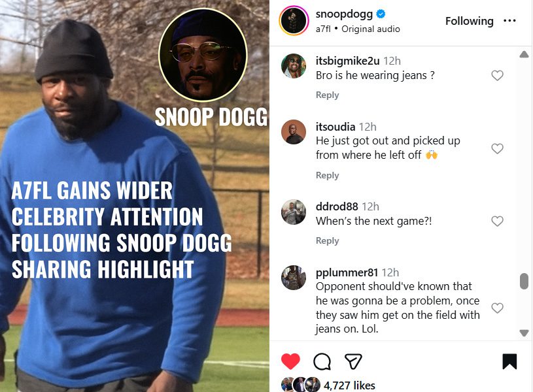Viewport: 533px width, 392px height.
Task: Click the comments scrollbar up arrow
Action: tap(524, 54)
